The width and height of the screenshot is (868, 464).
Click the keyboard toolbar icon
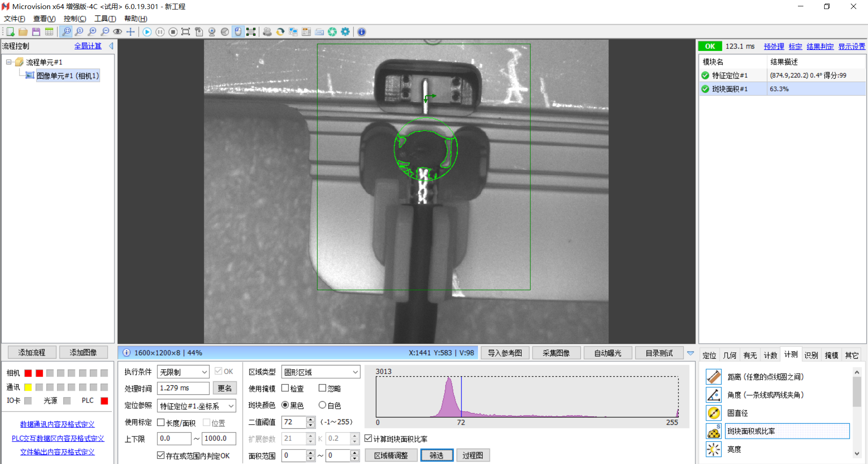[319, 32]
